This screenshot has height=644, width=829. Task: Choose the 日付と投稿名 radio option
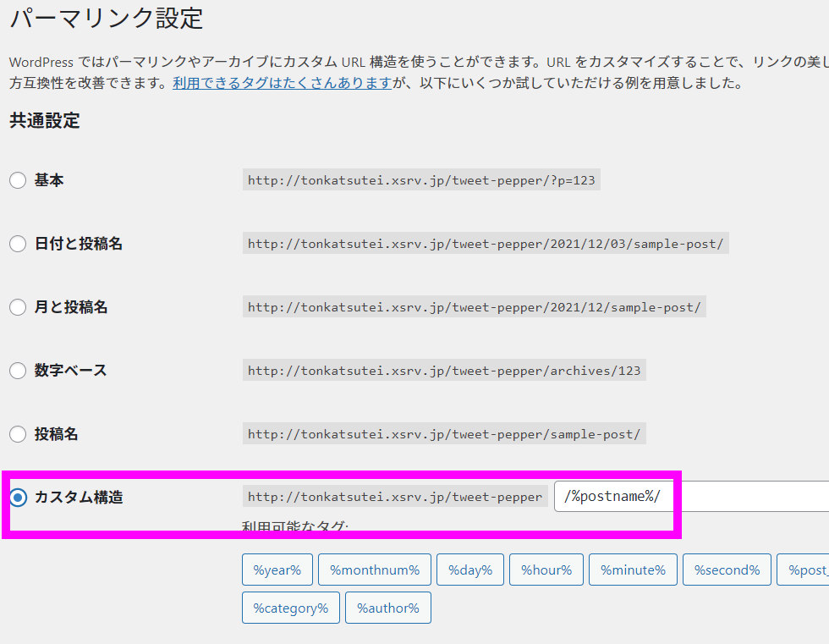pyautogui.click(x=18, y=244)
